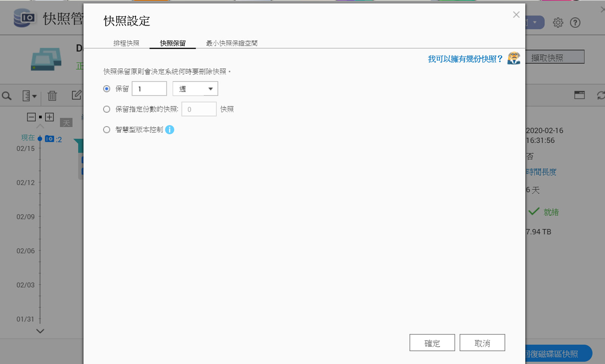Open the settings gear icon
The width and height of the screenshot is (605, 364).
(x=558, y=23)
